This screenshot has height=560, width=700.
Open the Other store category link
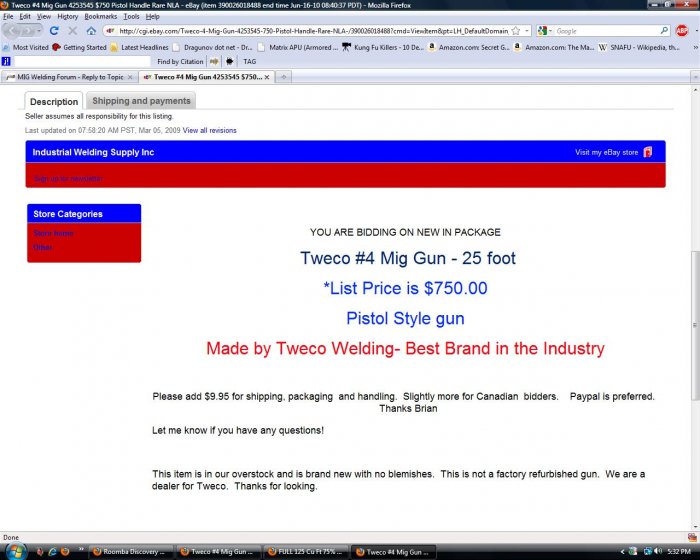[43, 247]
